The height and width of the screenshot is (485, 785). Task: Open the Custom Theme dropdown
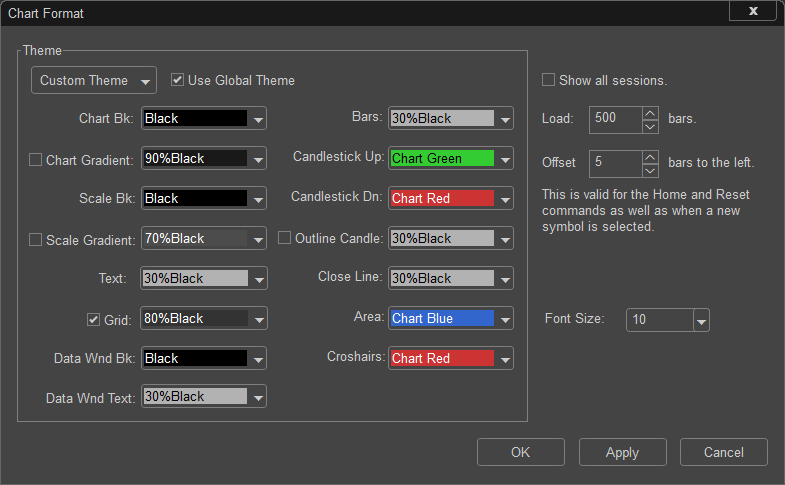click(94, 80)
